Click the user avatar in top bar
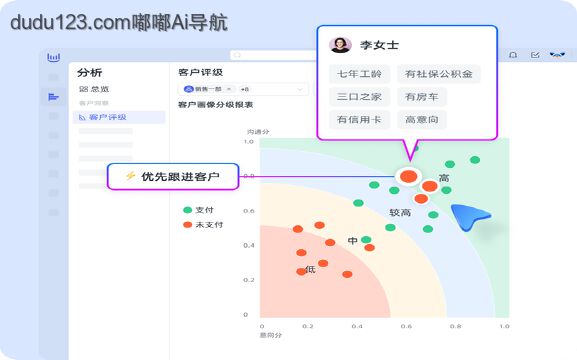This screenshot has height=360, width=577. click(x=557, y=55)
